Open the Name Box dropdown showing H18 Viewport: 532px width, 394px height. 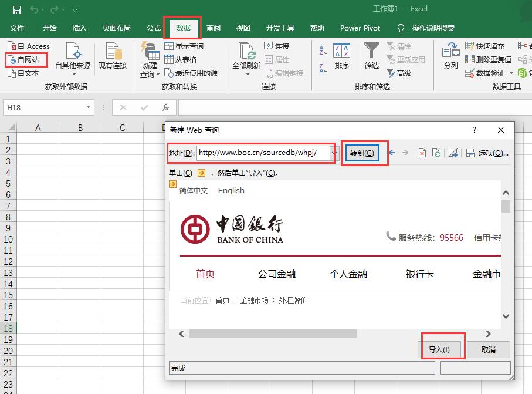pyautogui.click(x=88, y=107)
